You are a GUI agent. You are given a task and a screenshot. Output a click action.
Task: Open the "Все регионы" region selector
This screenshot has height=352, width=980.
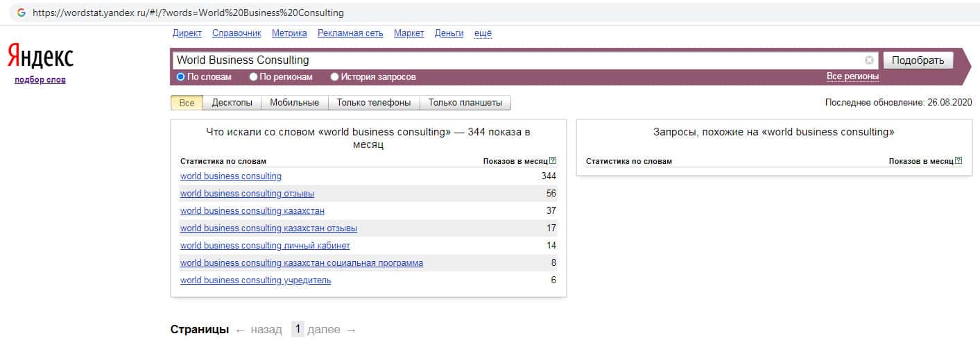coord(852,76)
